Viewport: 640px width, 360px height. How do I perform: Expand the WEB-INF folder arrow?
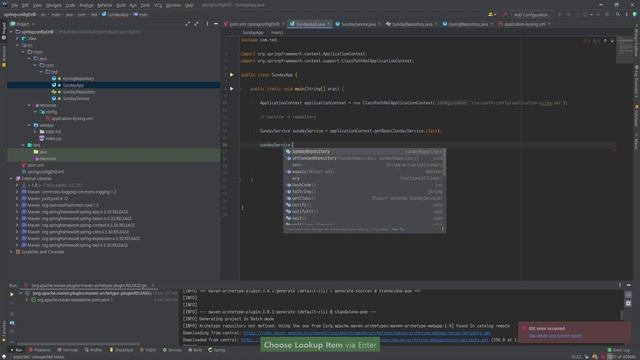click(x=36, y=132)
